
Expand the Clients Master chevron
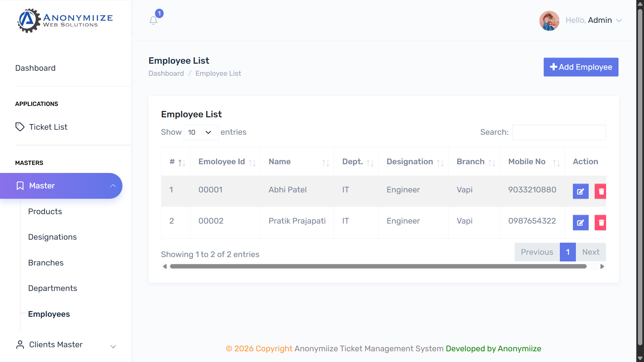[x=113, y=347]
